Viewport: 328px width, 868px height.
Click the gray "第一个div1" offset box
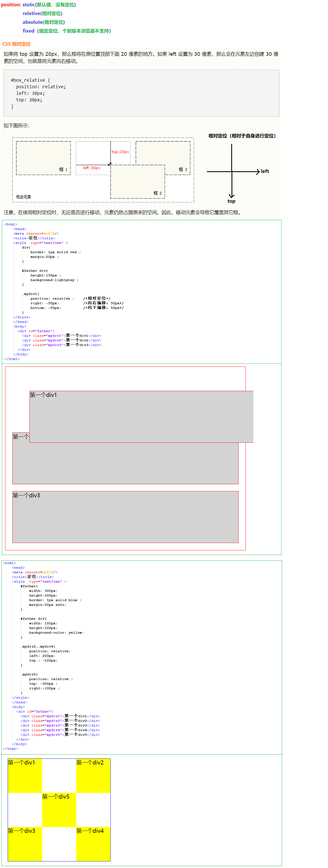point(141,417)
